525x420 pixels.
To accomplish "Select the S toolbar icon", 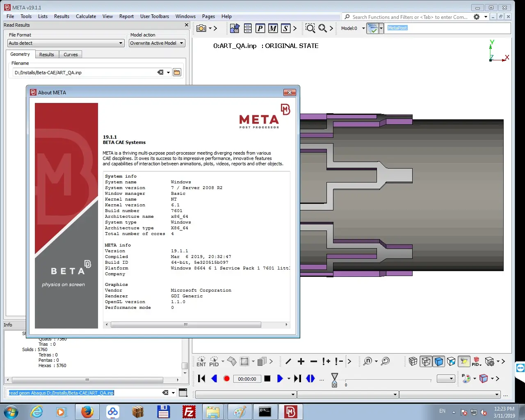I will coord(286,28).
